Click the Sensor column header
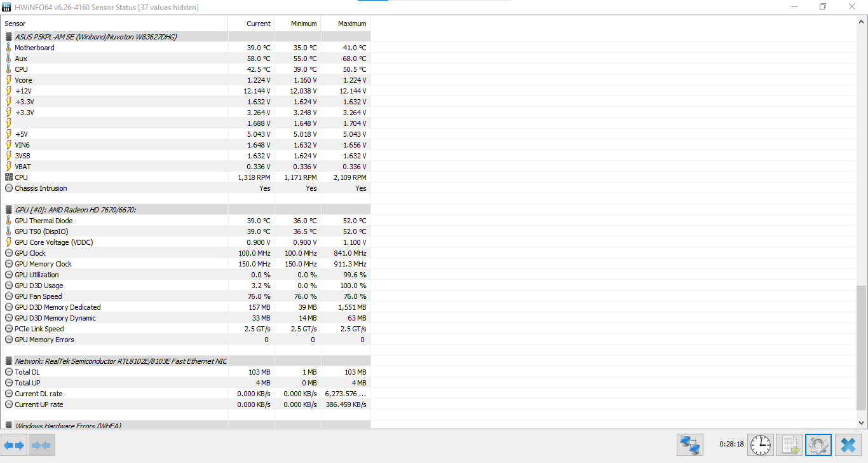 [114, 24]
